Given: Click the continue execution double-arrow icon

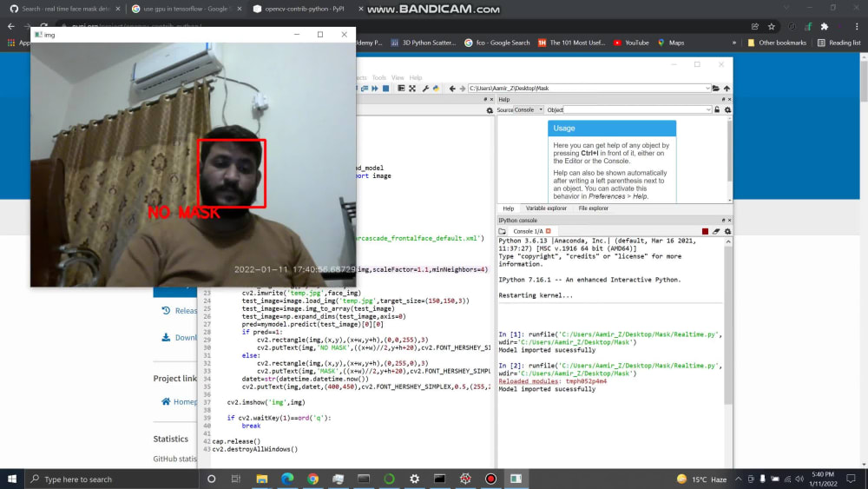Looking at the screenshot, I should click(375, 88).
